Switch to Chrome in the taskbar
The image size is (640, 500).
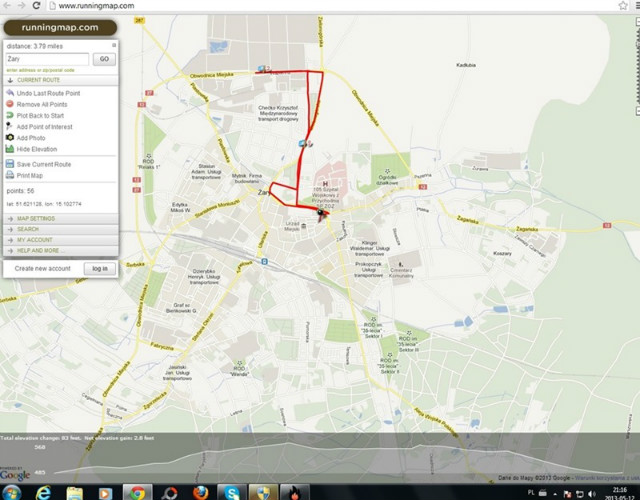pos(138,493)
